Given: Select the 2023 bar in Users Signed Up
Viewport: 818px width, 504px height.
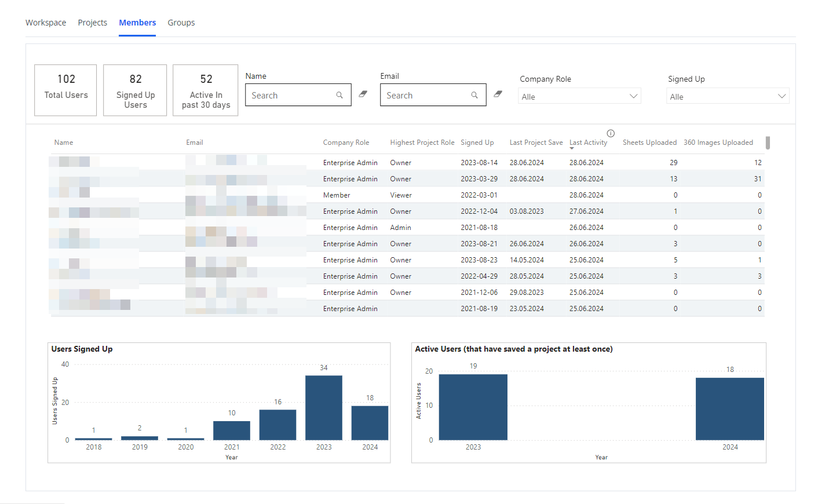Looking at the screenshot, I should [x=324, y=408].
